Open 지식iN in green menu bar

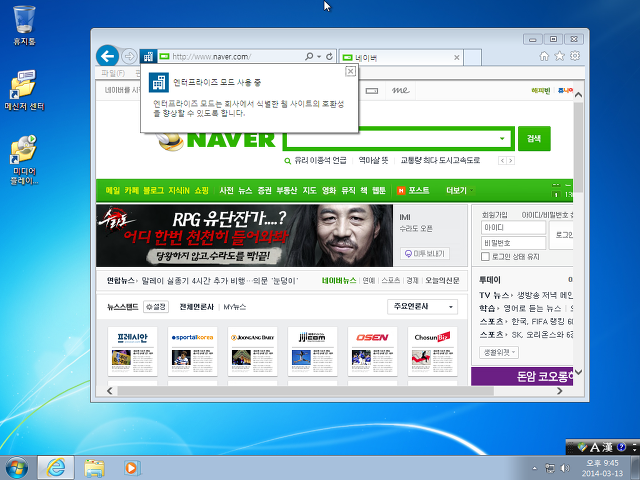coord(179,190)
